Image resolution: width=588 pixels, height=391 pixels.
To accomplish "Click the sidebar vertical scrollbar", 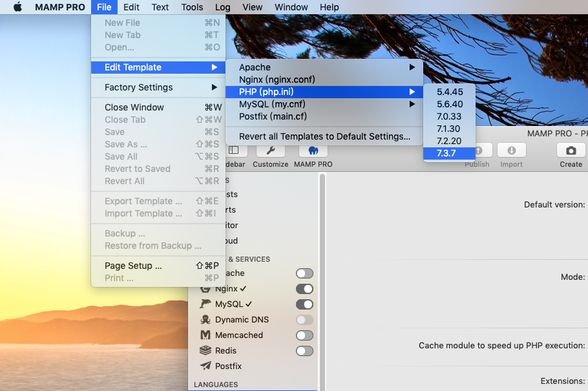I will pyautogui.click(x=322, y=281).
